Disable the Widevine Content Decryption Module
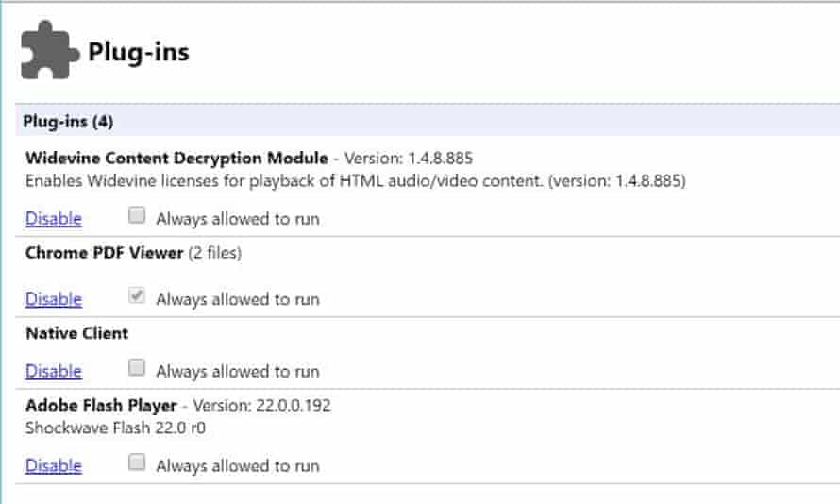Image resolution: width=840 pixels, height=504 pixels. 54,219
